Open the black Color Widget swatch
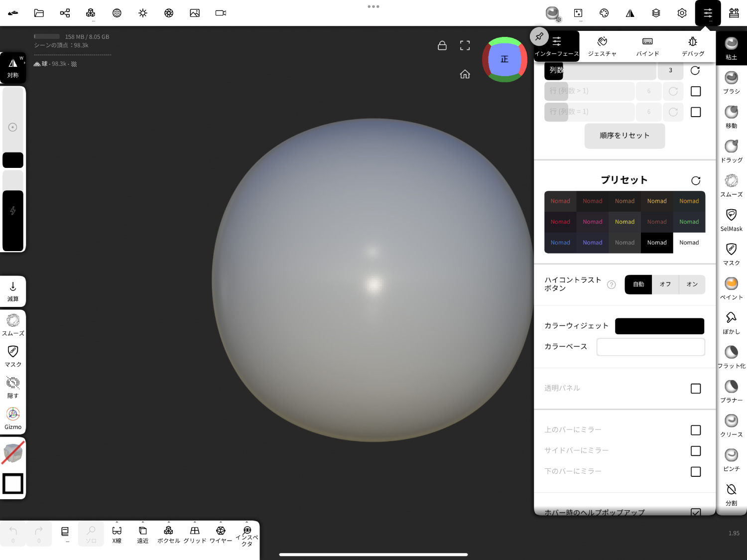This screenshot has height=560, width=747. (659, 326)
